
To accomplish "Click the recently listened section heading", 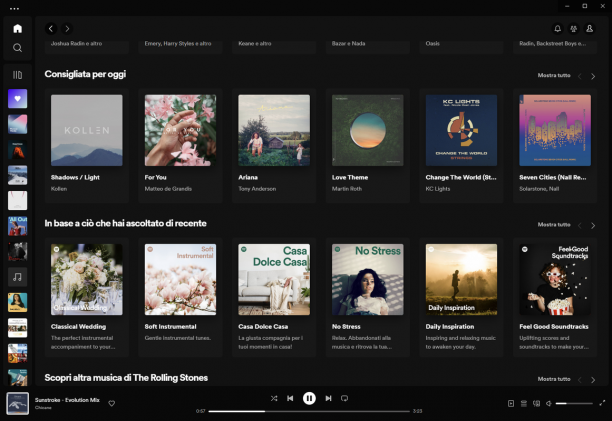I will click(x=125, y=223).
